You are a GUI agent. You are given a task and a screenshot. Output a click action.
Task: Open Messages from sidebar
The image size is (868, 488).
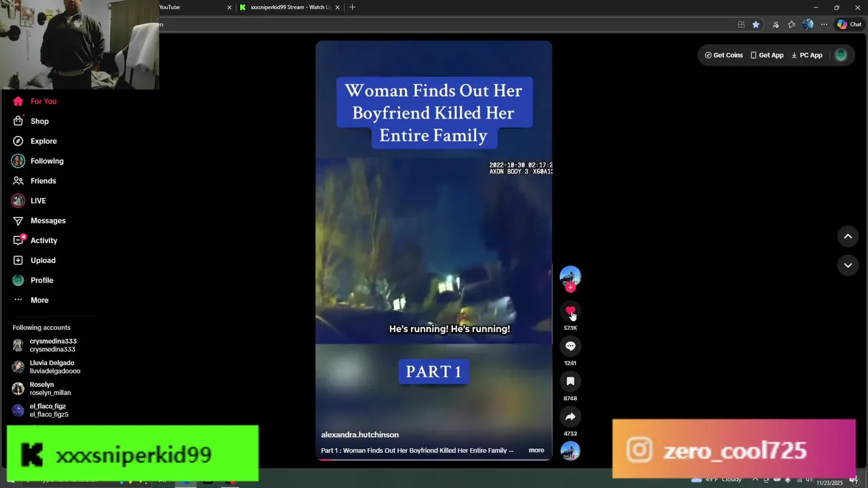pos(39,220)
